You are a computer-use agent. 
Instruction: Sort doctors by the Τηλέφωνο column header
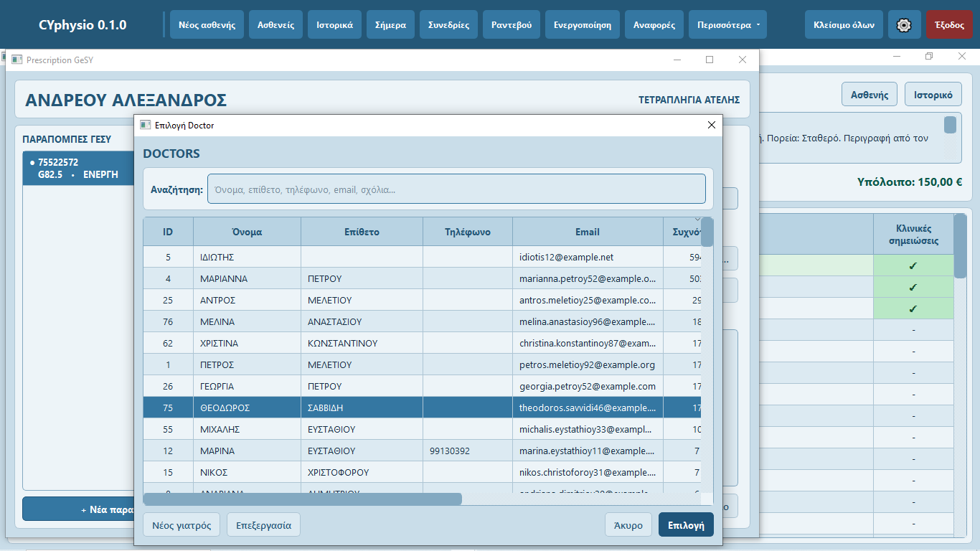tap(468, 232)
